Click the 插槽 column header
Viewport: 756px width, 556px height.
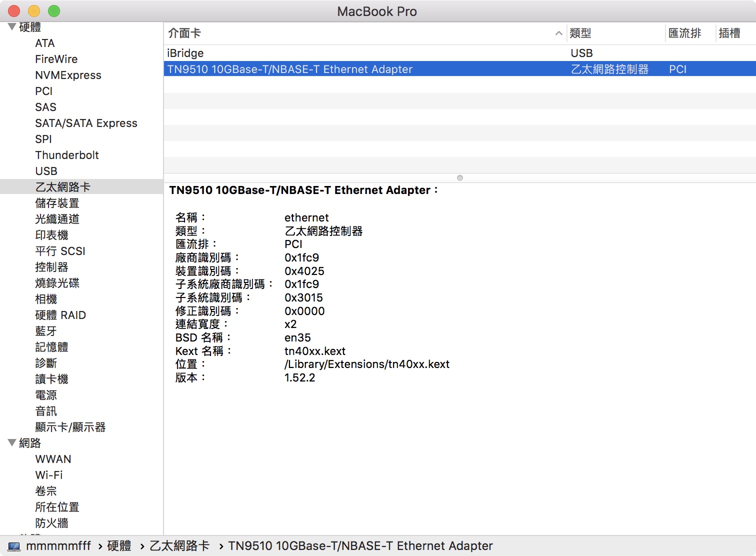[729, 33]
